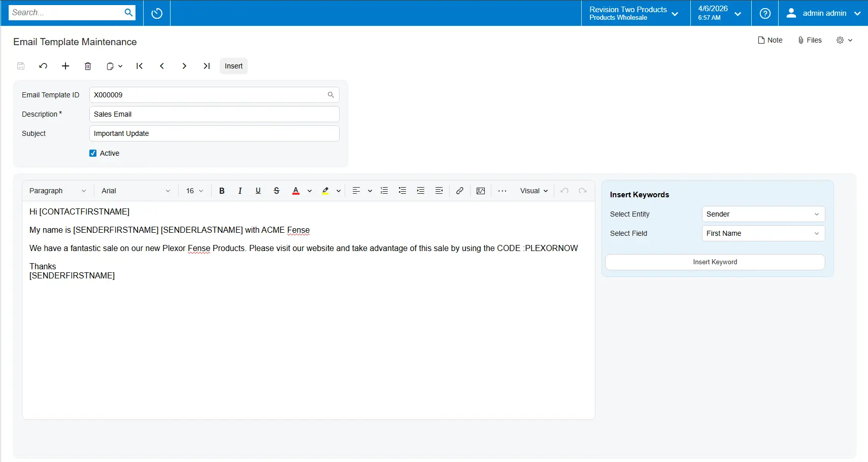This screenshot has width=868, height=462.
Task: Click the Email Template Maintenance page title
Action: pos(75,42)
